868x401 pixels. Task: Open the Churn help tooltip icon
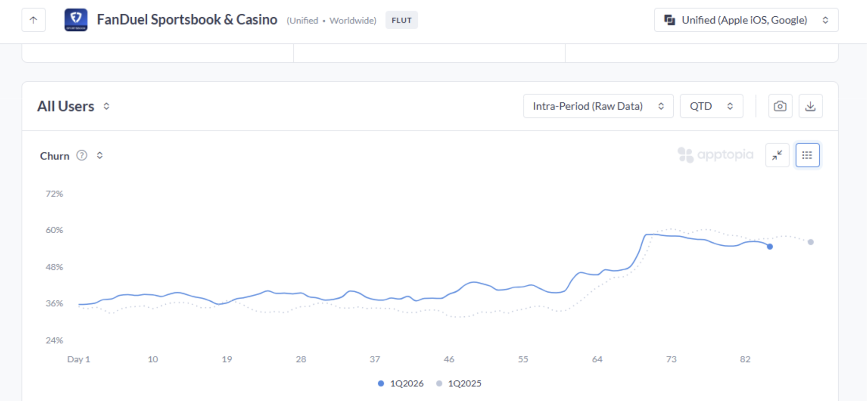[82, 155]
